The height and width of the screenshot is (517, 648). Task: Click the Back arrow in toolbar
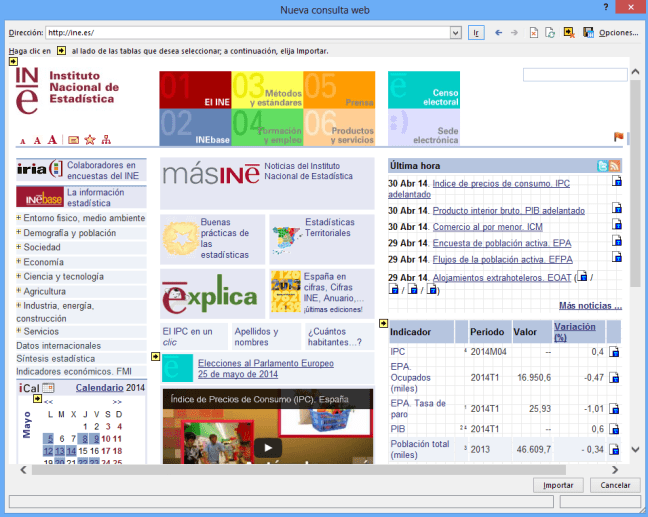[499, 33]
